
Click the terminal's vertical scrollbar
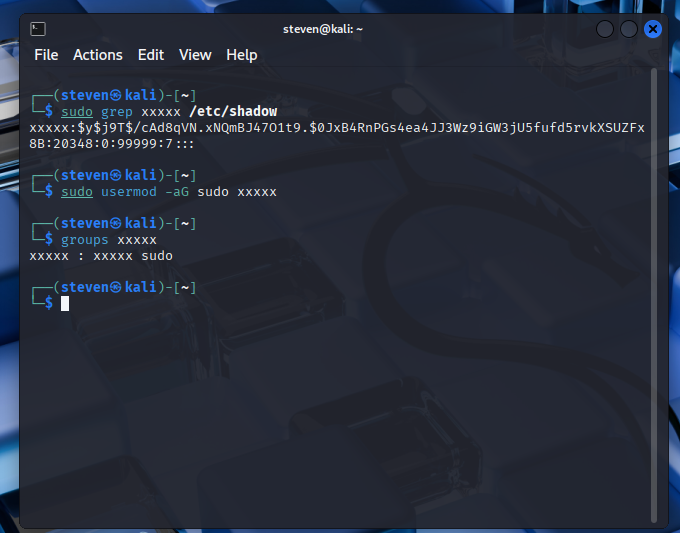click(x=654, y=290)
